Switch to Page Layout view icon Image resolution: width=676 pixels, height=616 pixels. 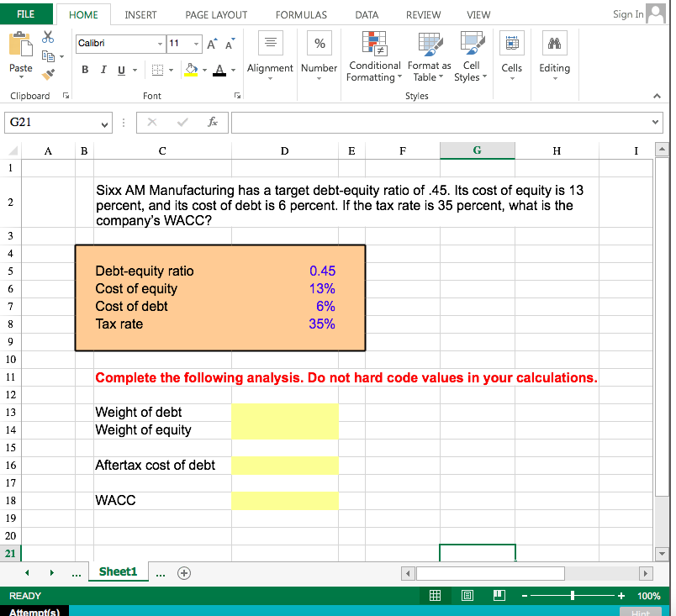click(x=467, y=595)
